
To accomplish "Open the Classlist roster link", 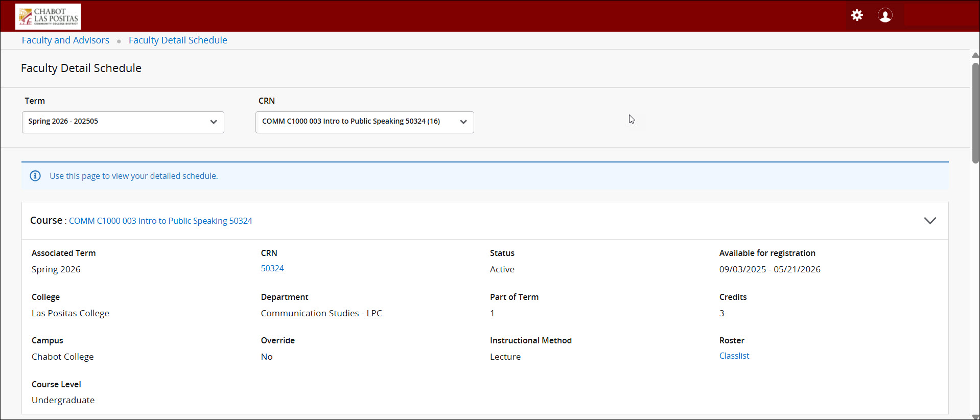I will pos(734,356).
